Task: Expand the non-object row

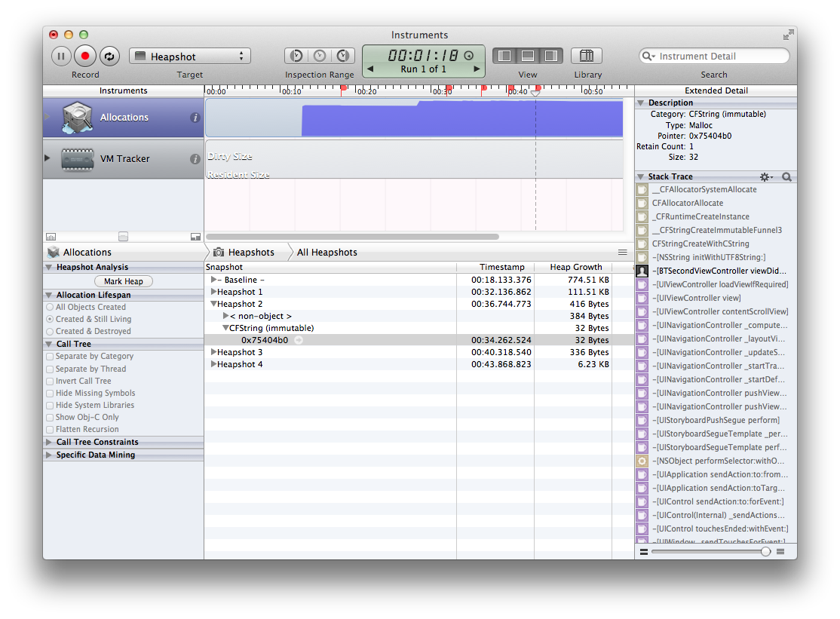Action: pyautogui.click(x=225, y=316)
